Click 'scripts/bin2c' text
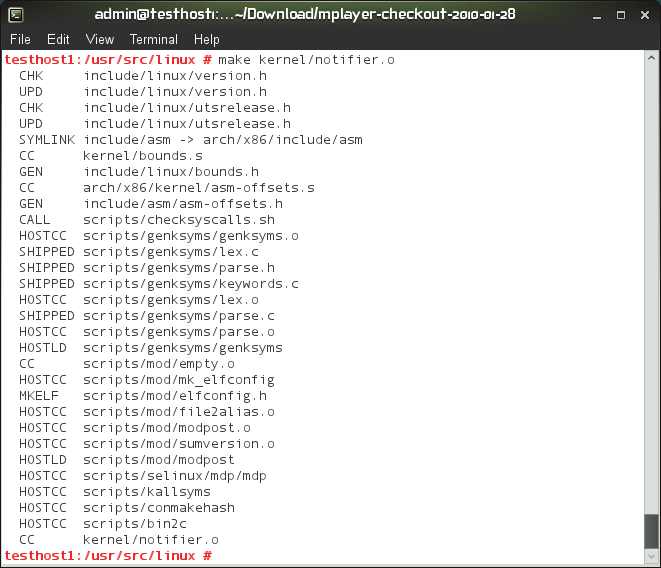Viewport: 661px width, 568px height. pyautogui.click(x=135, y=524)
